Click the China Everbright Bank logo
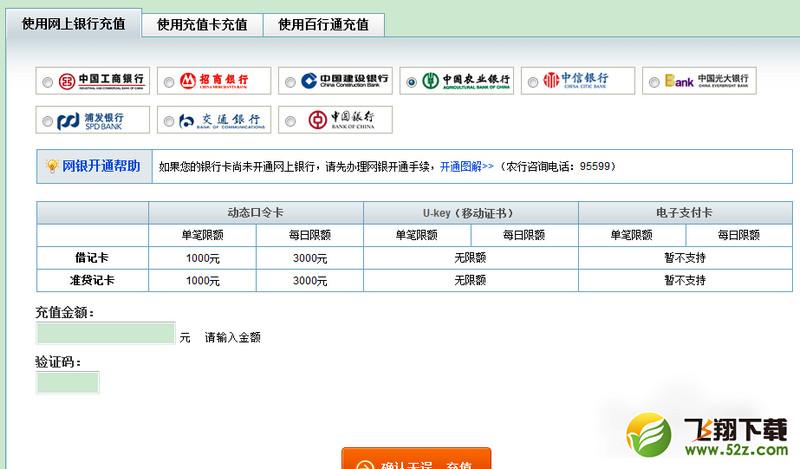This screenshot has width=800, height=469. pyautogui.click(x=707, y=81)
